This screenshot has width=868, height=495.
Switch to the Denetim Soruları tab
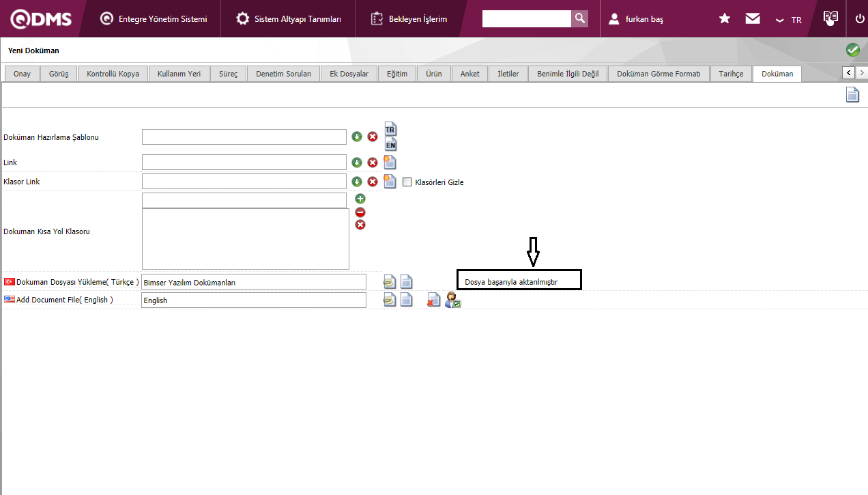283,74
